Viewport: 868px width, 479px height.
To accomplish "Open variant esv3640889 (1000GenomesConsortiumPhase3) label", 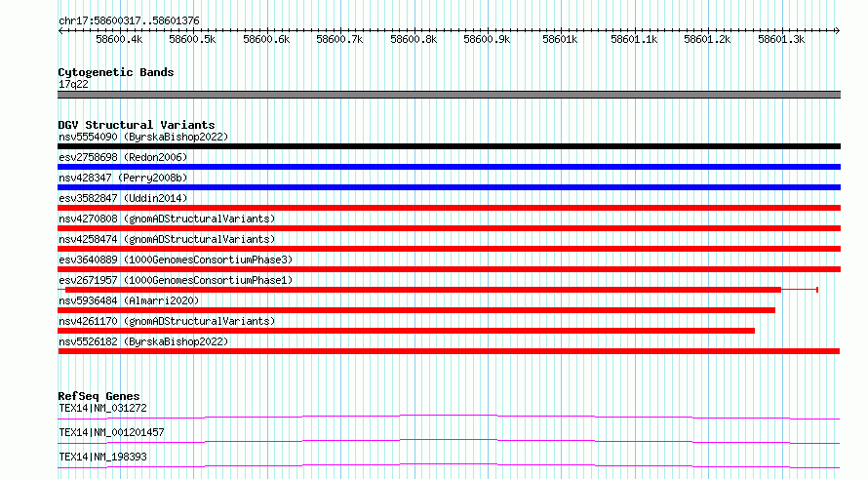I will [x=176, y=259].
